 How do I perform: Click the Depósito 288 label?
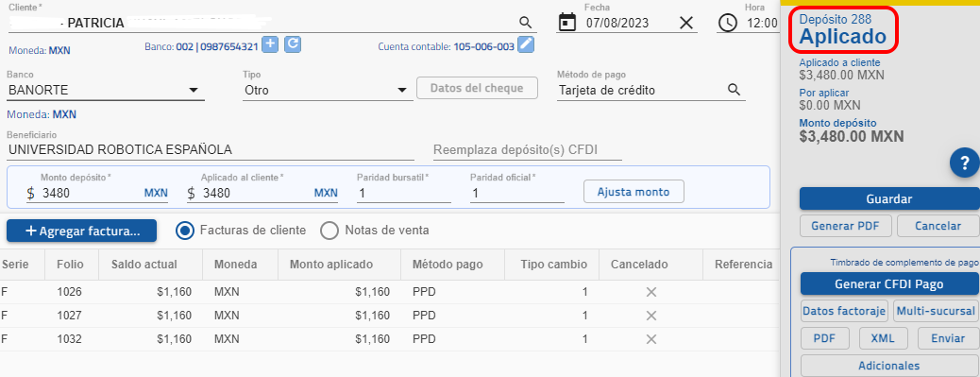pyautogui.click(x=835, y=20)
